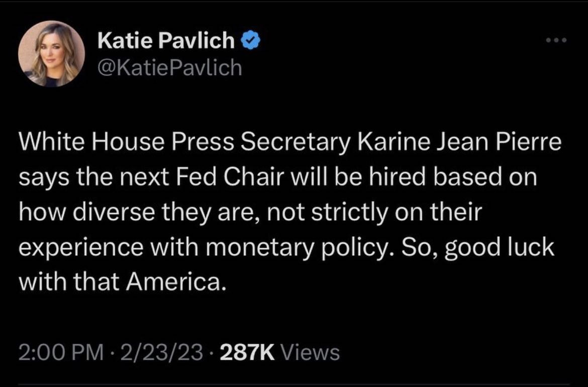This screenshot has height=387, width=588.
Task: Click the 2:00 PM timestamp
Action: click(61, 353)
